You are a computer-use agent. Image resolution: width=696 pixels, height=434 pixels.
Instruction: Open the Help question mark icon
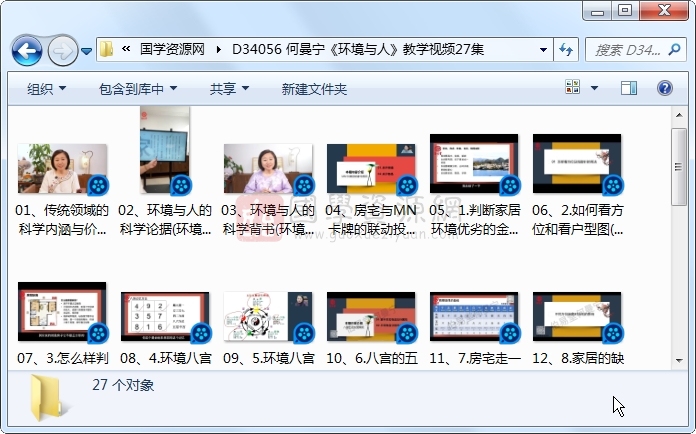[x=664, y=88]
